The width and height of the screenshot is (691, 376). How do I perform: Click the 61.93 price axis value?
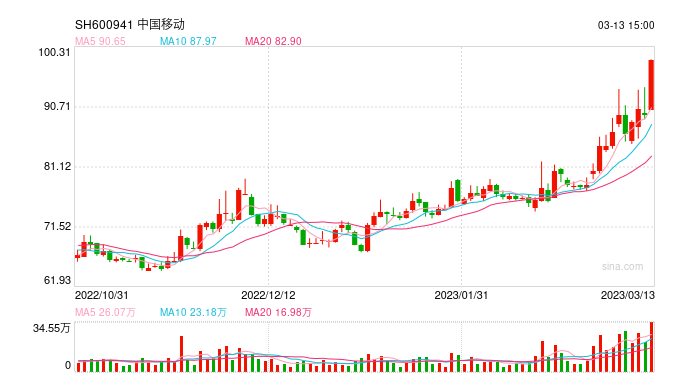pos(57,280)
